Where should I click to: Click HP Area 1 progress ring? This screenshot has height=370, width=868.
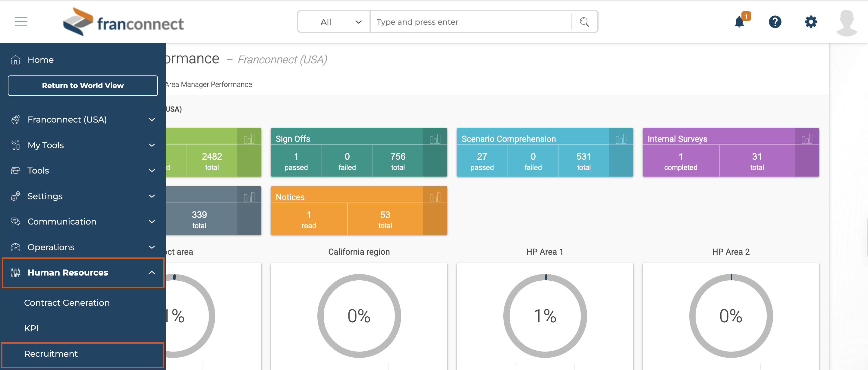545,316
